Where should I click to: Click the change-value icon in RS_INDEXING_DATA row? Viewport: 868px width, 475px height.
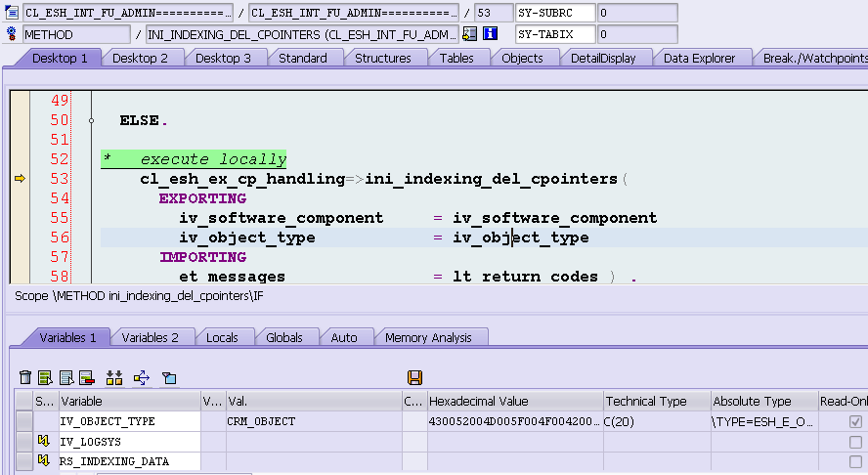point(44,460)
